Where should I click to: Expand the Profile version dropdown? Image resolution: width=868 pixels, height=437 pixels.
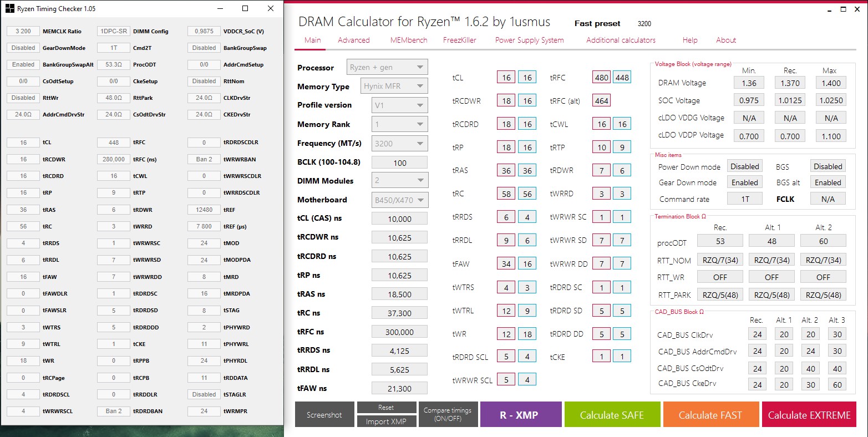tap(399, 105)
